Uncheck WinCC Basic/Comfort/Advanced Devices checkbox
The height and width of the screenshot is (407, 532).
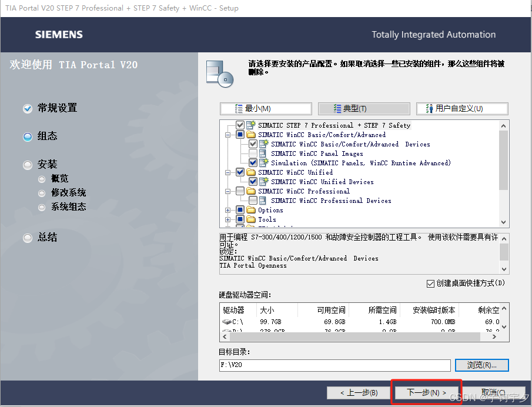click(x=253, y=144)
